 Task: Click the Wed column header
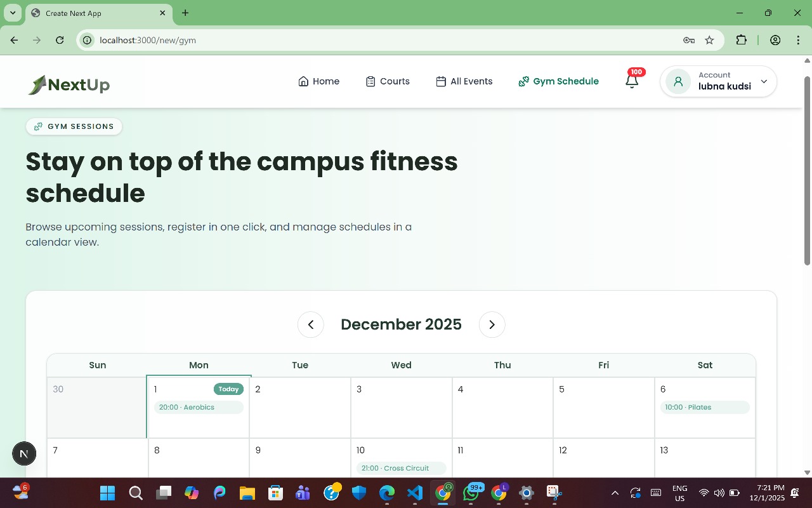tap(401, 365)
